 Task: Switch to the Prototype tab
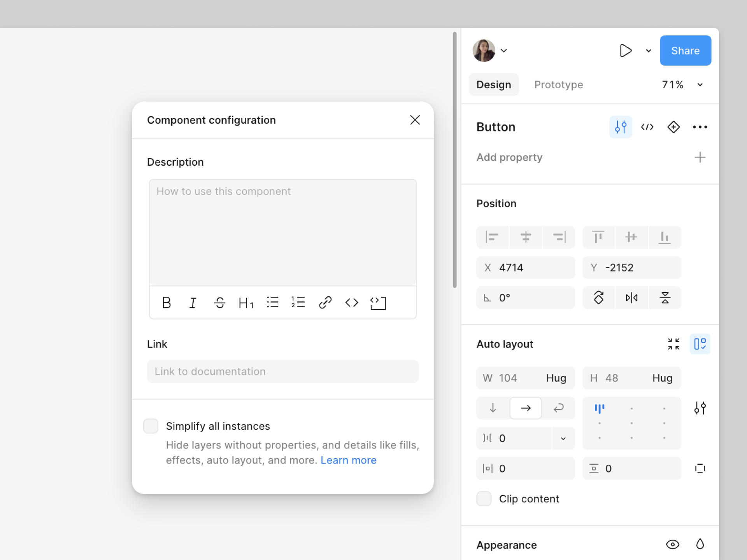point(558,85)
